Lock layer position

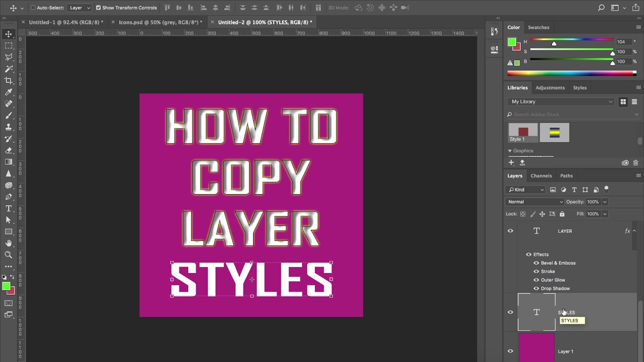[542, 214]
